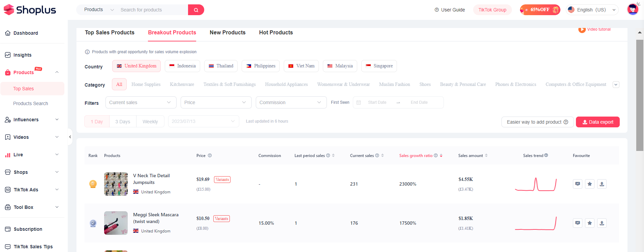Export Meggi Sleek Mascara row
This screenshot has width=644, height=252.
602,223
